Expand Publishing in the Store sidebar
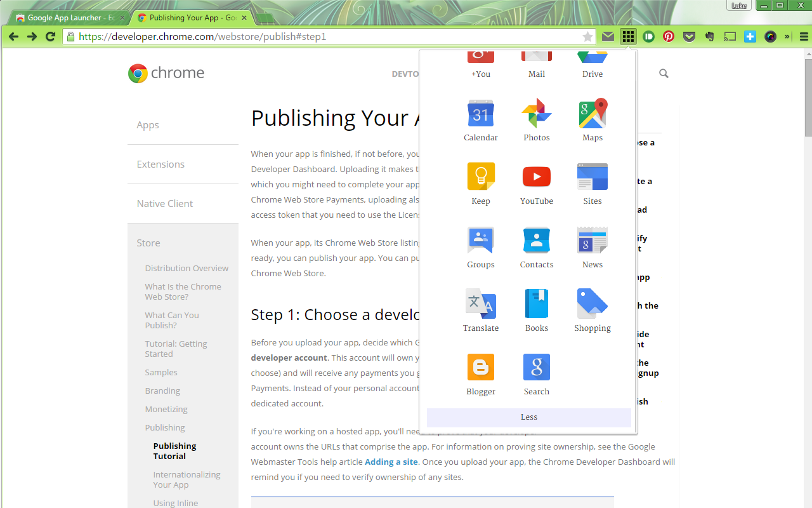Viewport: 812px width, 508px height. tap(165, 427)
